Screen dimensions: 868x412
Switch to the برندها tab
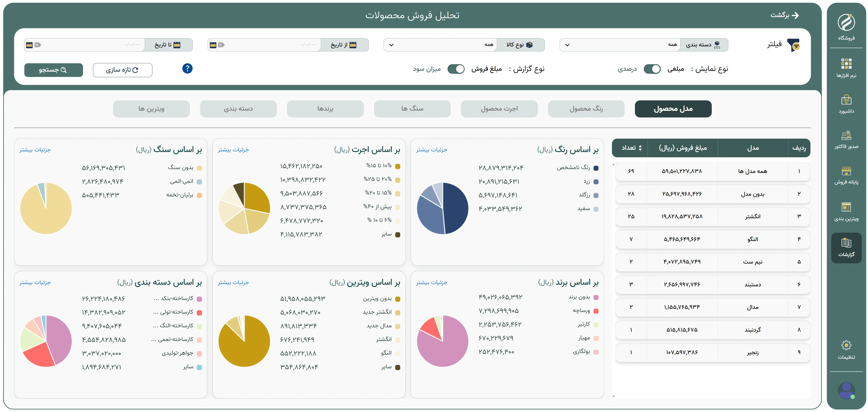coord(325,109)
